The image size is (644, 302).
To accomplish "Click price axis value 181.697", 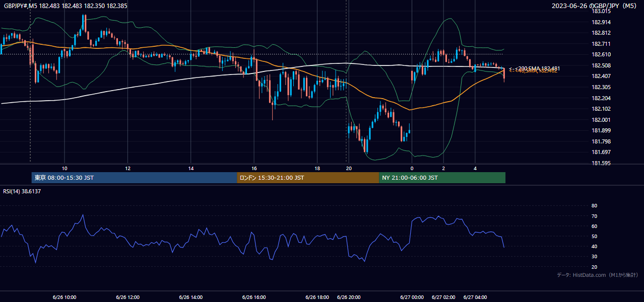I will [601, 152].
